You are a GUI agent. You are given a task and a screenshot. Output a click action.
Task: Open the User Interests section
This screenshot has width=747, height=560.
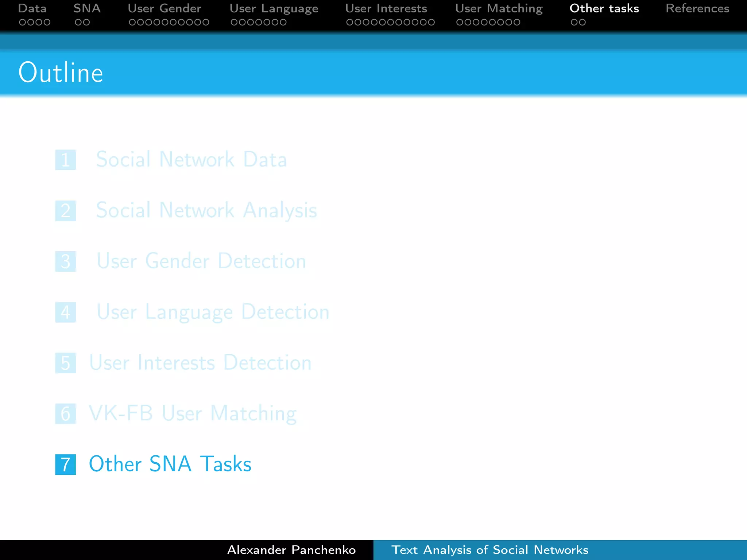tap(386, 8)
